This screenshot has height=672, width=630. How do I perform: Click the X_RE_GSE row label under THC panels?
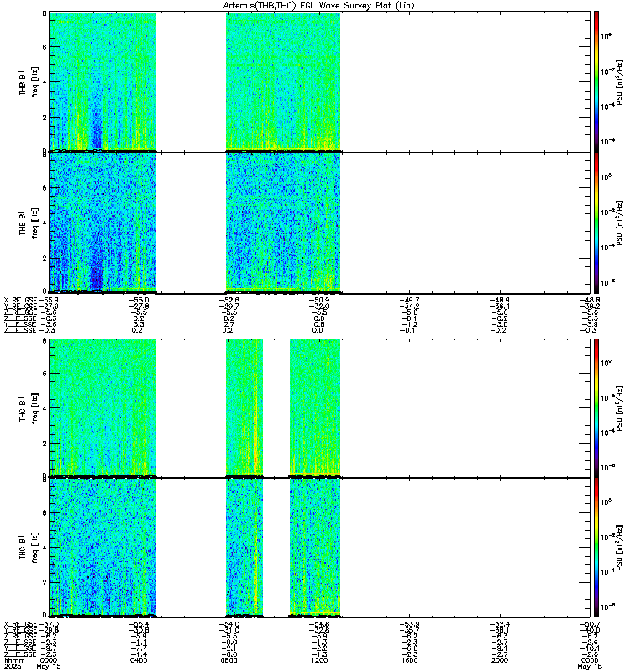pyautogui.click(x=20, y=624)
